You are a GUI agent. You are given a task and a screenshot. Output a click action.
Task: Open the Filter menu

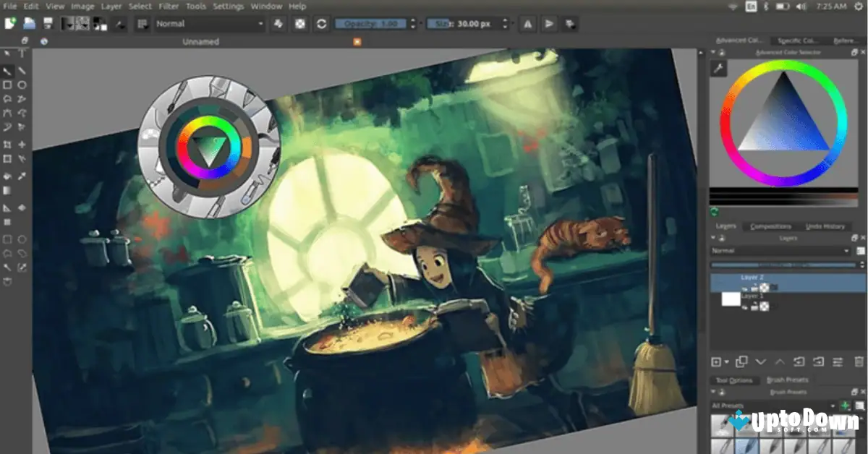(168, 6)
